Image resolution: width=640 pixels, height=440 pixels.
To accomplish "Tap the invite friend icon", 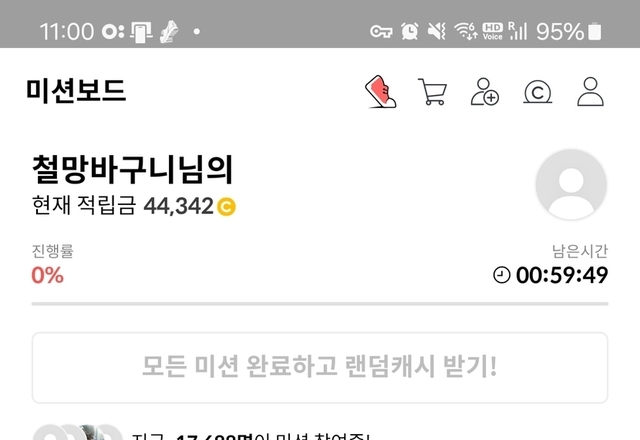I will point(485,91).
